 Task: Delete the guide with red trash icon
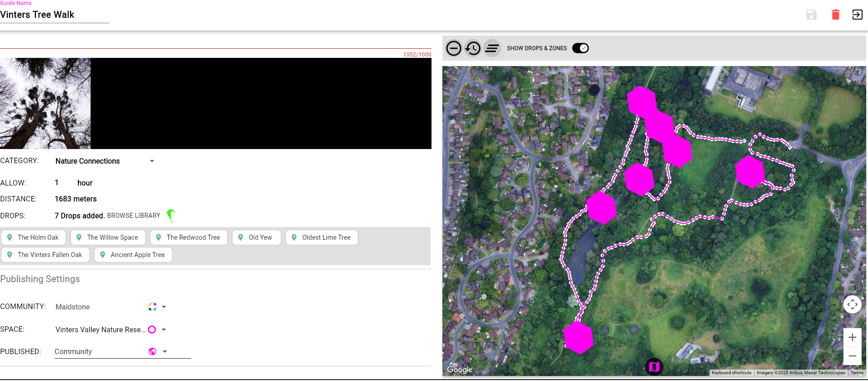coord(835,15)
